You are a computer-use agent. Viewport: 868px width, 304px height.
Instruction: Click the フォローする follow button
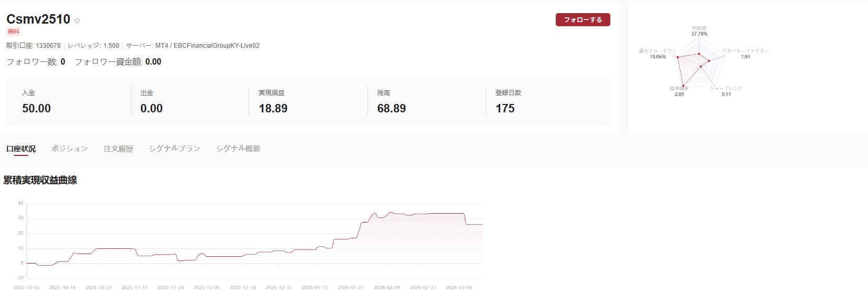point(583,20)
